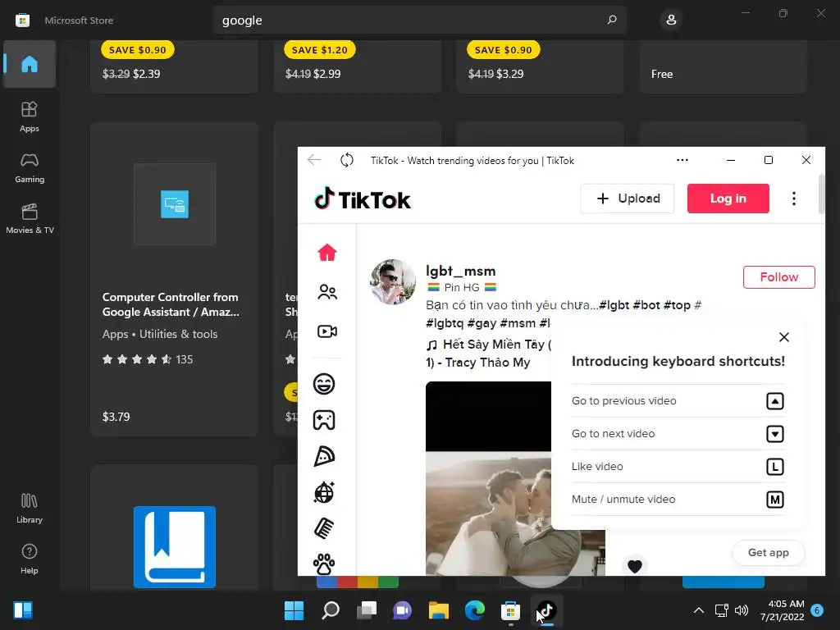Click the Free price card in Microsoft Store
This screenshot has width=840, height=630.
click(724, 67)
